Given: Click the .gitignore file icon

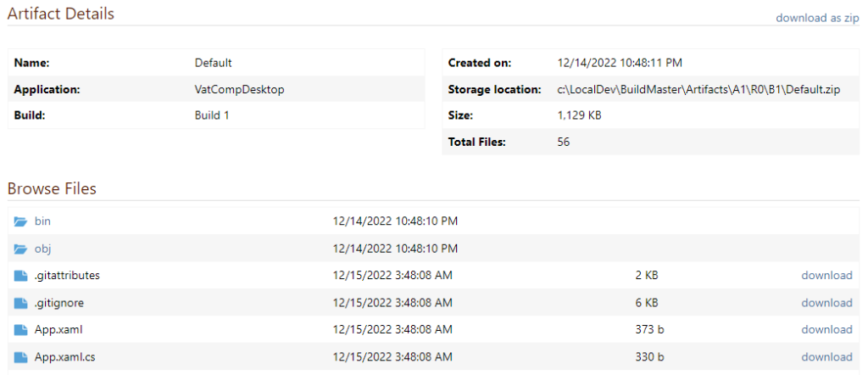Looking at the screenshot, I should pos(21,303).
